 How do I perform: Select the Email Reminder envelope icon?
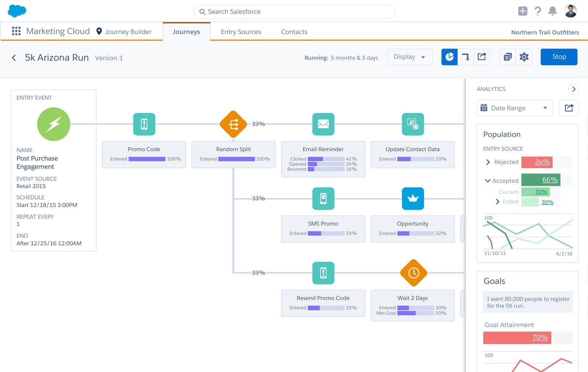click(x=323, y=124)
